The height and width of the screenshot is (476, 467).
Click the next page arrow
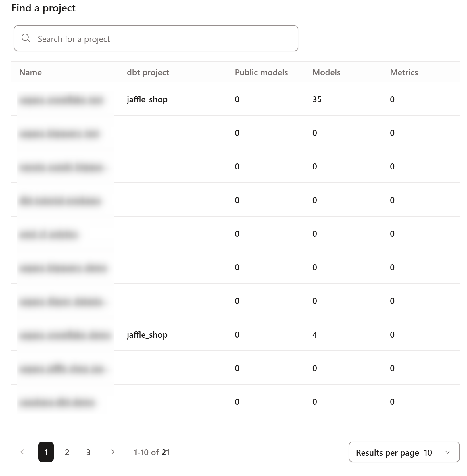[113, 452]
